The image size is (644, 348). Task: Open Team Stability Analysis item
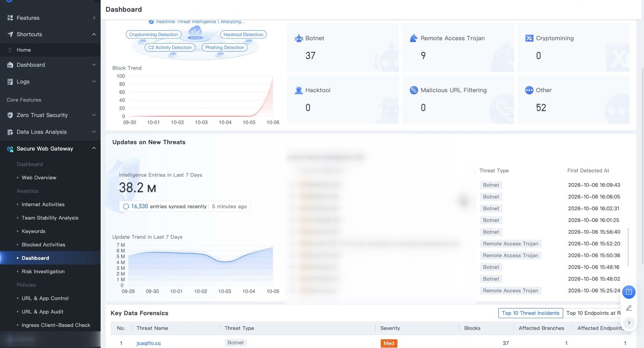tap(50, 218)
